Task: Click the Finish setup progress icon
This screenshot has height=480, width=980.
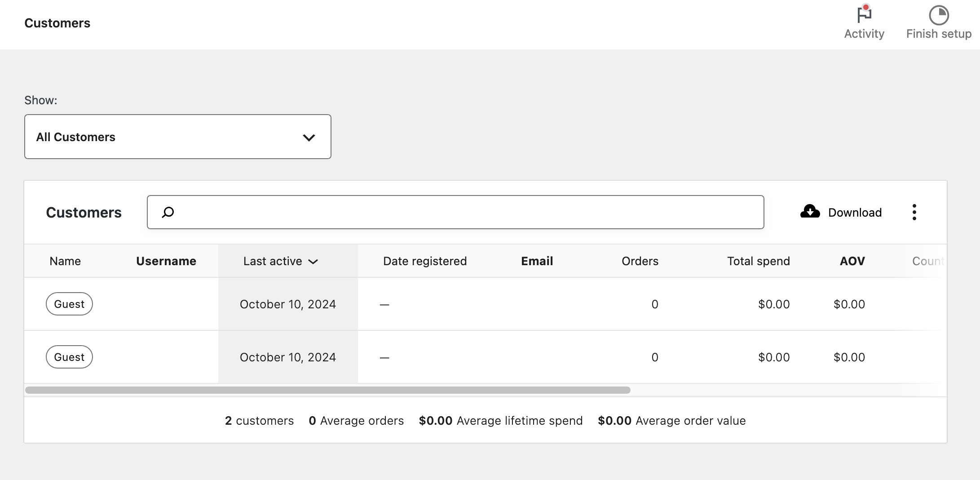Action: click(938, 16)
